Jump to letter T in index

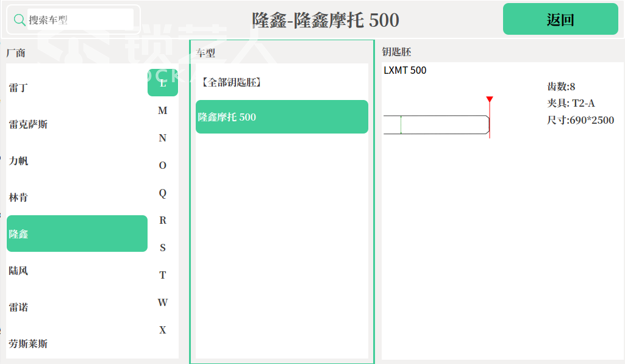pos(163,275)
